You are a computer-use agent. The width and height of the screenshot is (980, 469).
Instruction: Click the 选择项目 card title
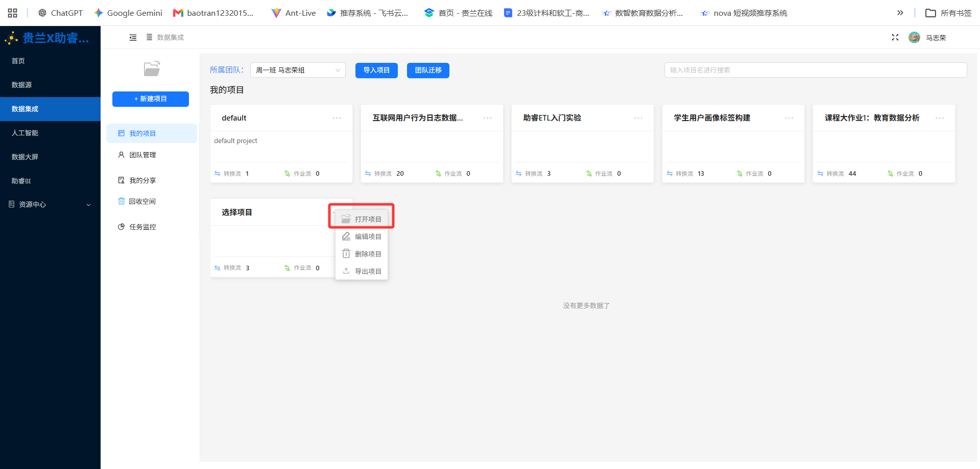[x=237, y=213]
